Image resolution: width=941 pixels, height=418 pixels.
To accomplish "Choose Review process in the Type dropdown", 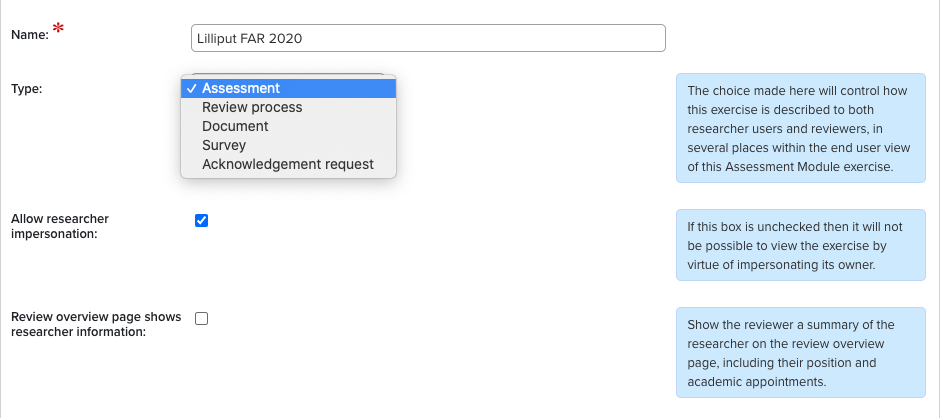I will 252,107.
